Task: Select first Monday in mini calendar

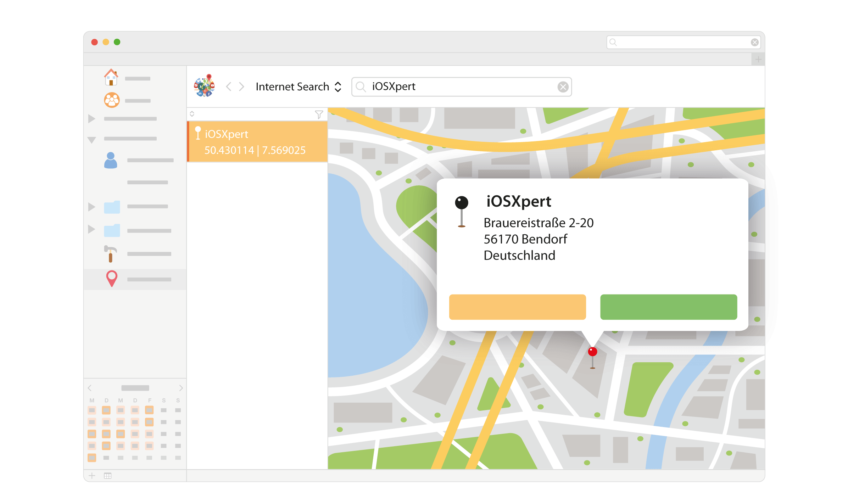Action: pyautogui.click(x=92, y=410)
